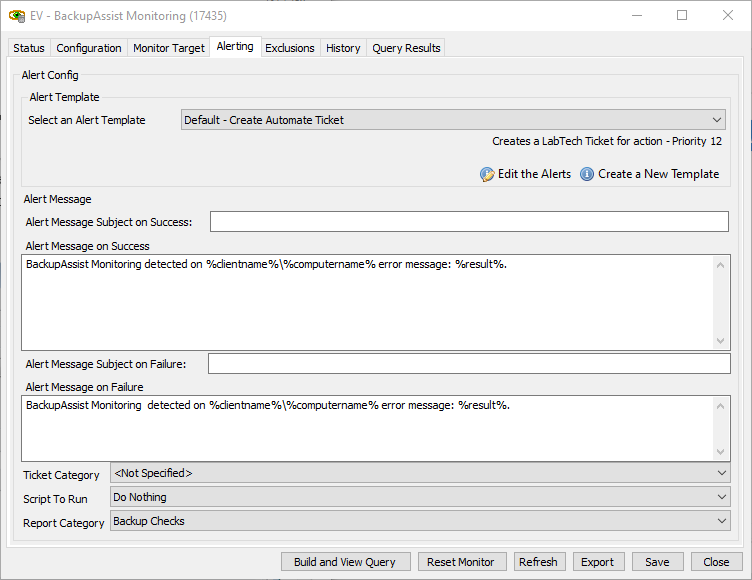752x580 pixels.
Task: Expand the Ticket Category dropdown
Action: (420, 473)
